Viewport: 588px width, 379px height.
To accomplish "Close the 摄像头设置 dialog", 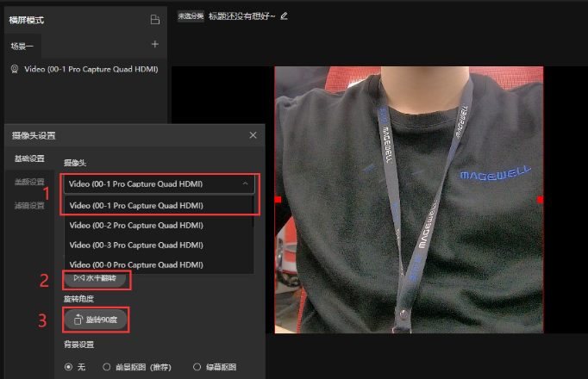I will [x=253, y=135].
